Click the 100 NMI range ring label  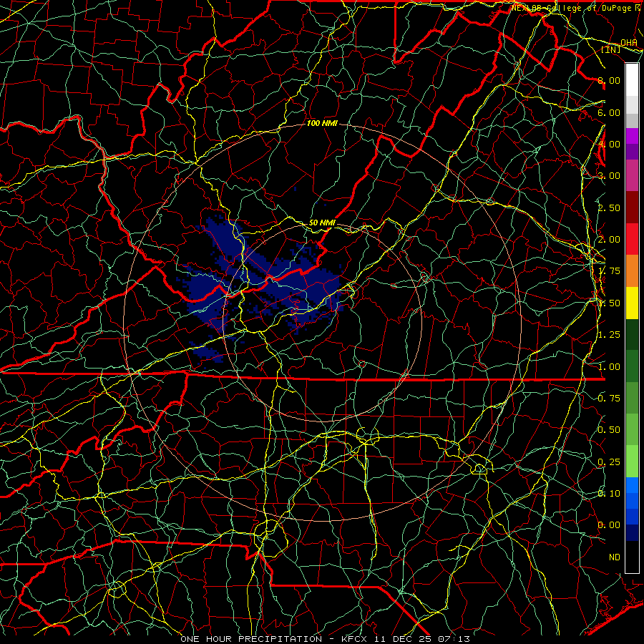(321, 123)
